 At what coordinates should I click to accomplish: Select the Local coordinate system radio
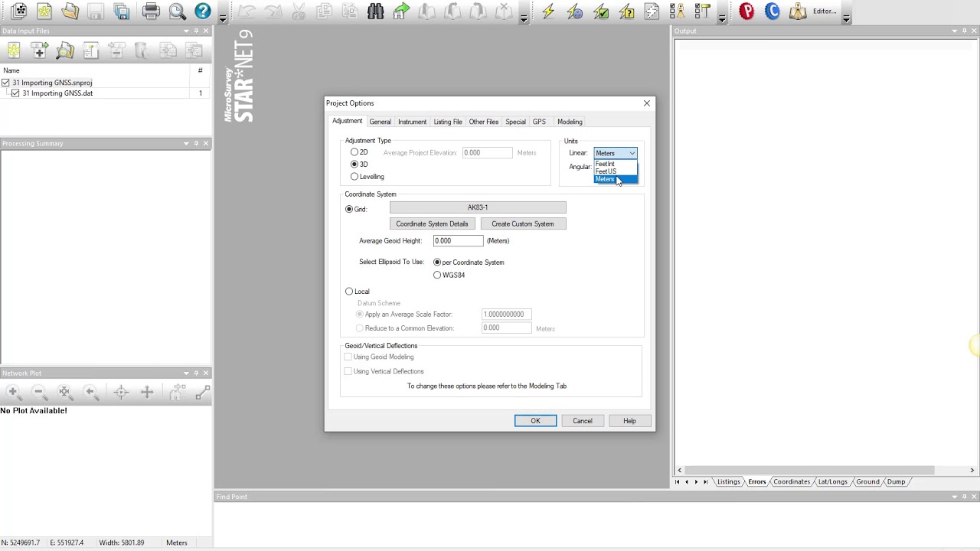pos(349,291)
